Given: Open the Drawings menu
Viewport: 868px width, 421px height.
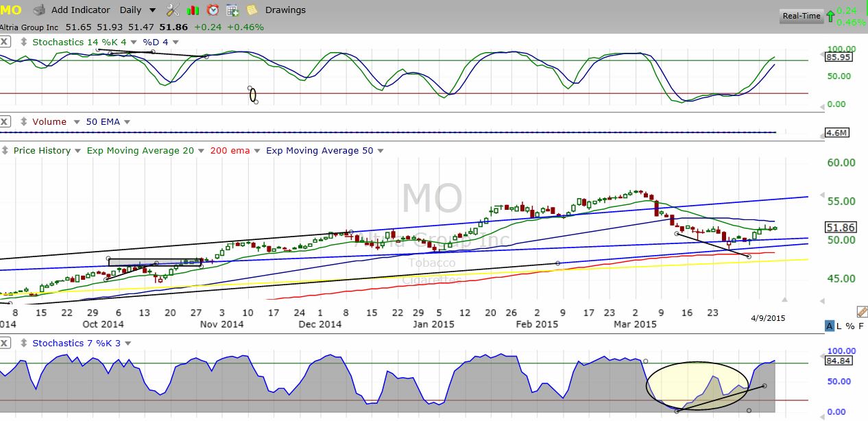Looking at the screenshot, I should 285,10.
